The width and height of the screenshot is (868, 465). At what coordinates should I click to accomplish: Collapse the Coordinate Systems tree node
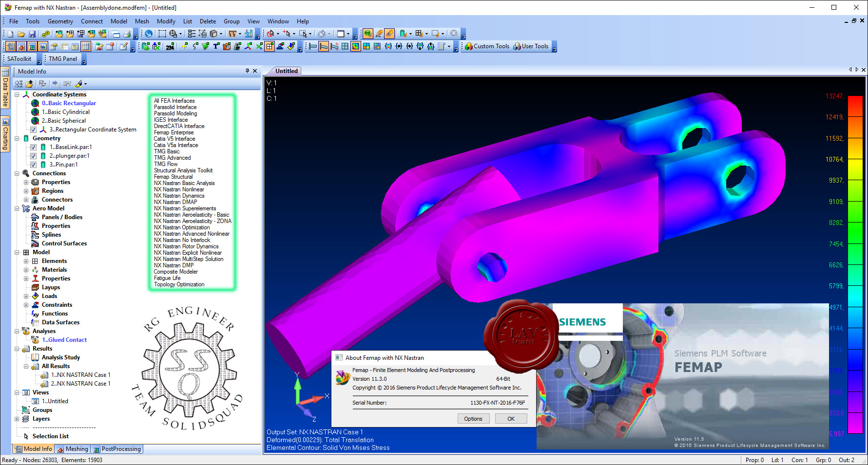pos(17,94)
